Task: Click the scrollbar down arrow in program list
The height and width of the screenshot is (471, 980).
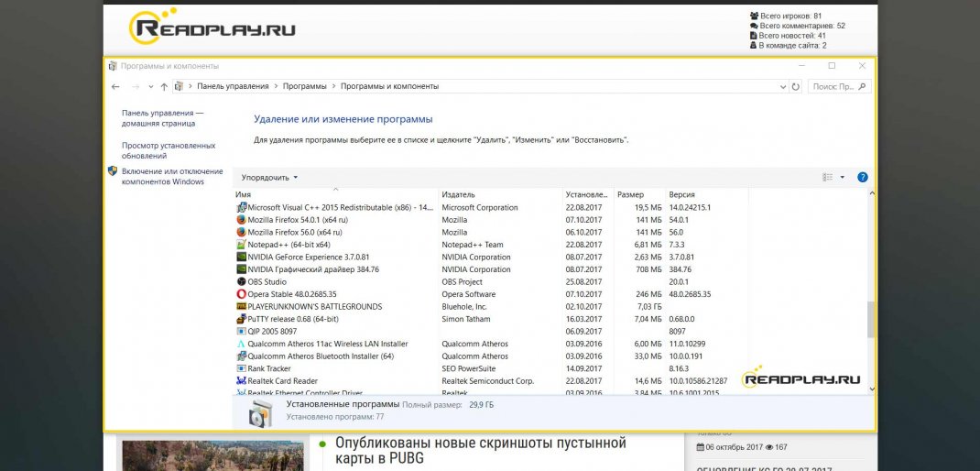Action: pyautogui.click(x=872, y=389)
